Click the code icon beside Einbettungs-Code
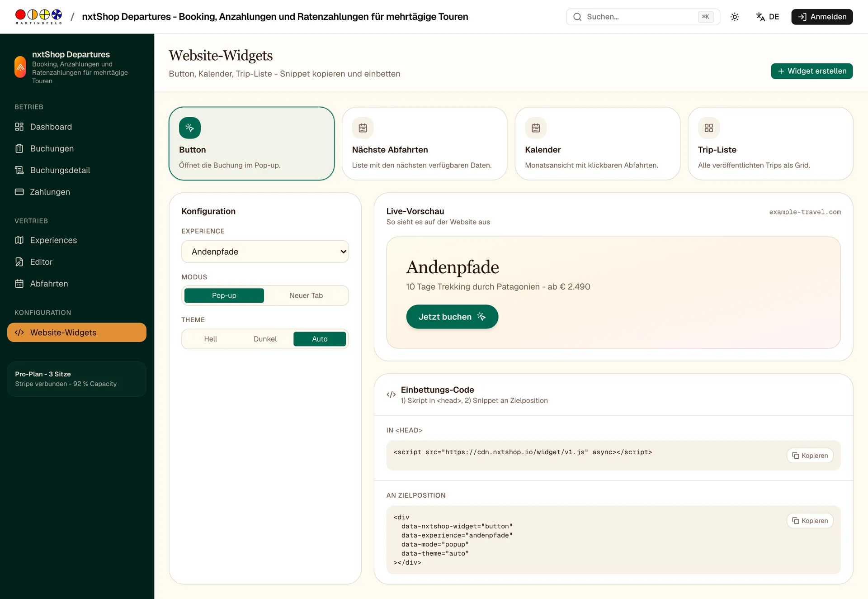 coord(391,395)
